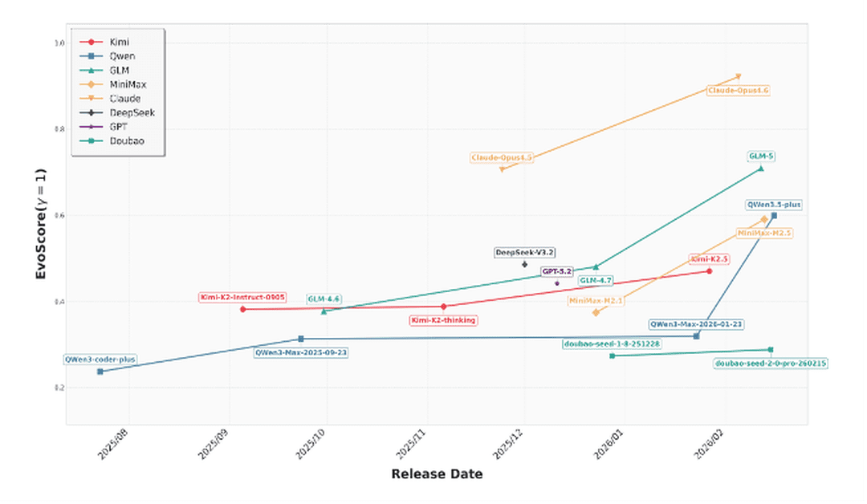This screenshot has height=504, width=867.
Task: Select the DeepSeek-V3.2 data point marker
Action: pyautogui.click(x=524, y=265)
